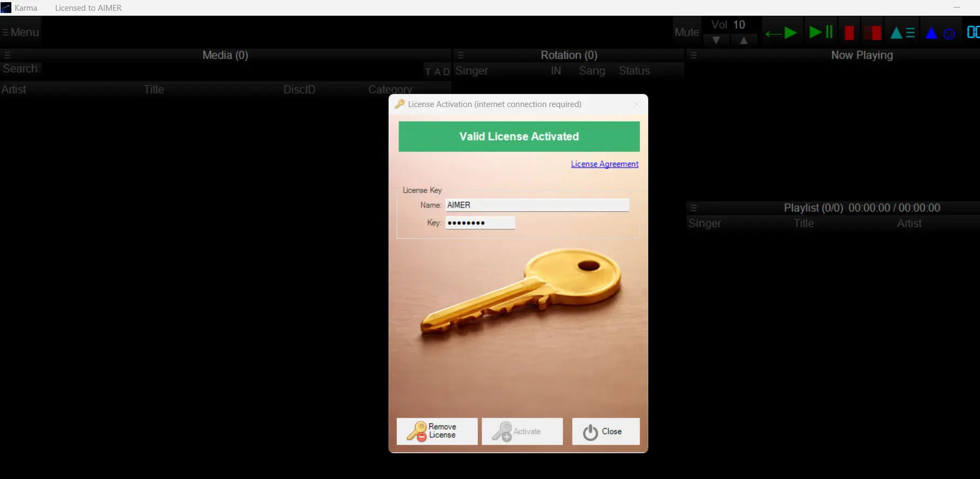Screen dimensions: 980x479
Task: Sort Media by the Category column
Action: pyautogui.click(x=390, y=89)
